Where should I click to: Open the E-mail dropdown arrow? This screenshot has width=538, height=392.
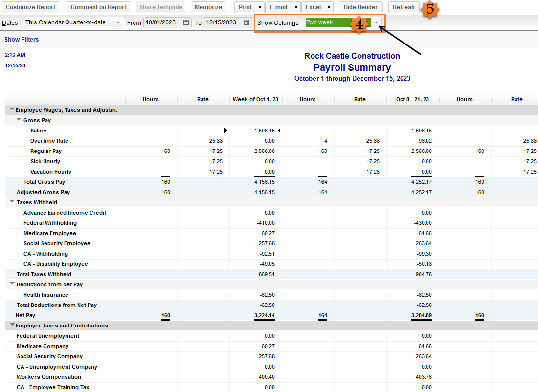[296, 7]
